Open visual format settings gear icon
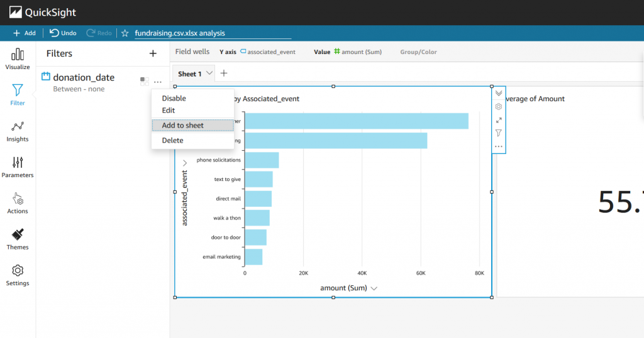 pyautogui.click(x=499, y=107)
